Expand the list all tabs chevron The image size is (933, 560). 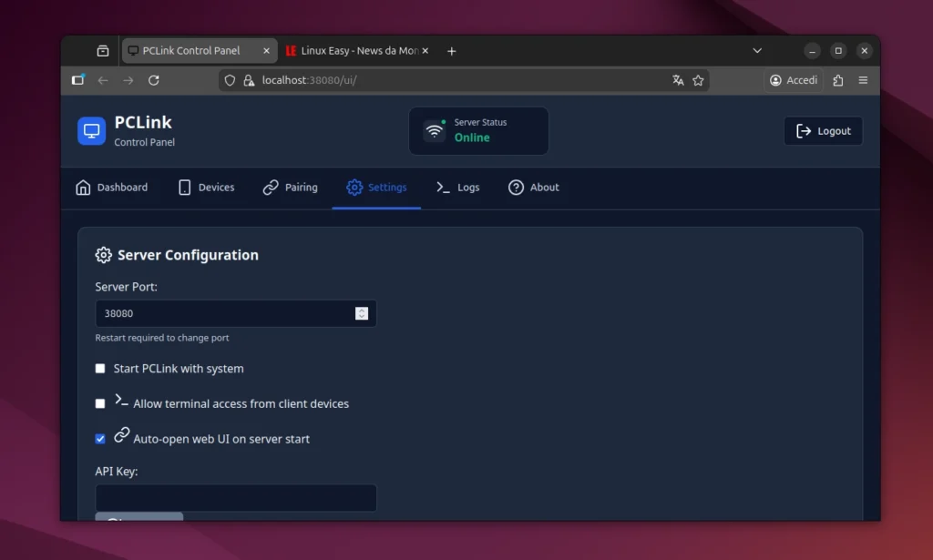coord(757,51)
